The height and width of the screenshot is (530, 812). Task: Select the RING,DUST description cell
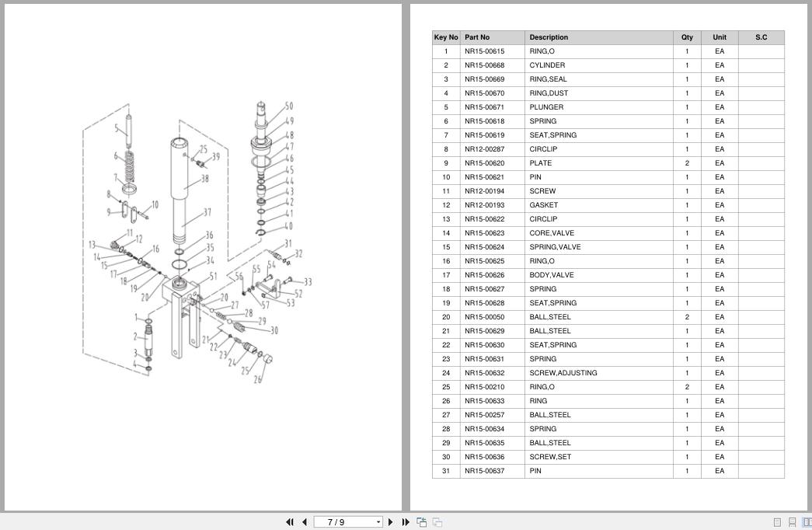598,93
